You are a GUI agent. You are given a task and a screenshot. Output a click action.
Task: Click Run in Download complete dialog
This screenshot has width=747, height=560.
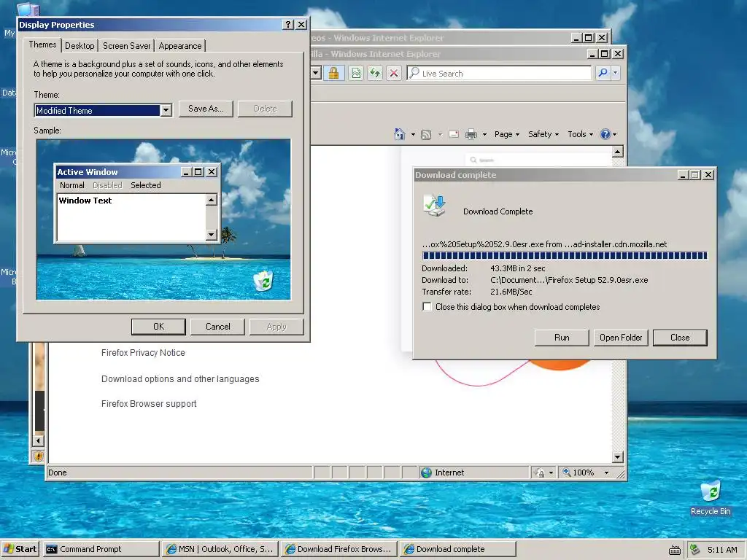point(562,338)
